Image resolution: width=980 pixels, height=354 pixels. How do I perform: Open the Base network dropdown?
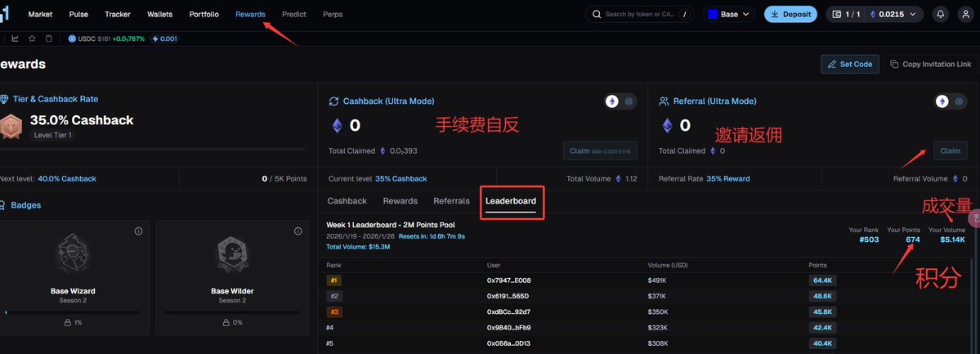(729, 15)
